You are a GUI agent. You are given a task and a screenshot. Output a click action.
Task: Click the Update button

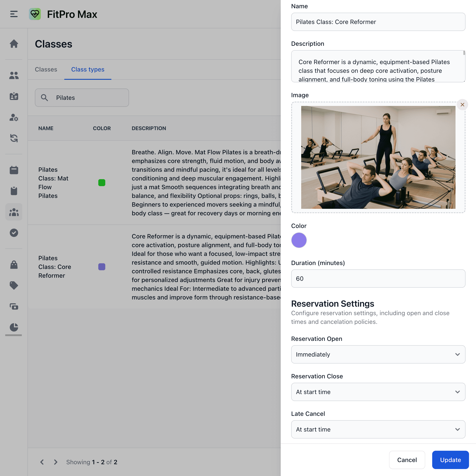point(450,460)
